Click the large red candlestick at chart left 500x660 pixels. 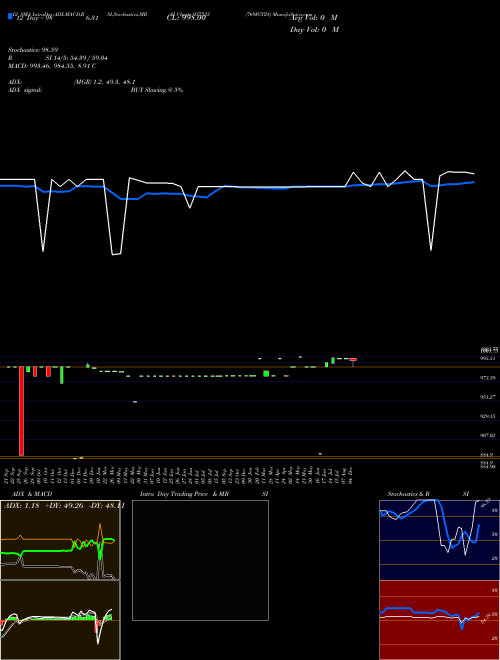[x=21, y=411]
